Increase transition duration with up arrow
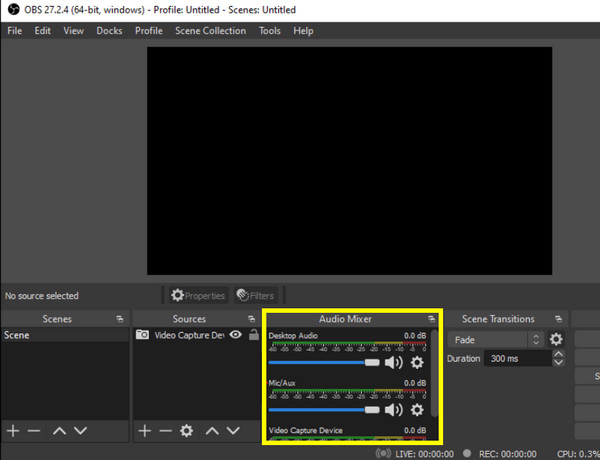This screenshot has height=460, width=600. pos(559,354)
